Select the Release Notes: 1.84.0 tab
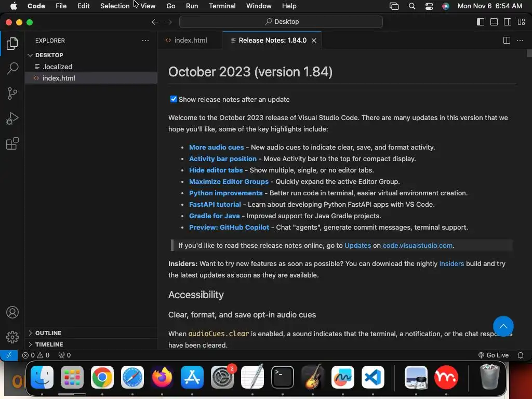 (272, 41)
